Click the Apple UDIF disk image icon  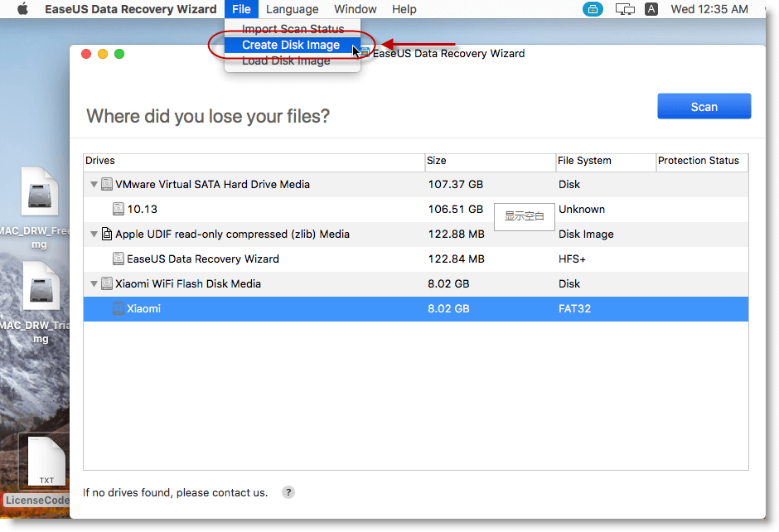pyautogui.click(x=107, y=234)
